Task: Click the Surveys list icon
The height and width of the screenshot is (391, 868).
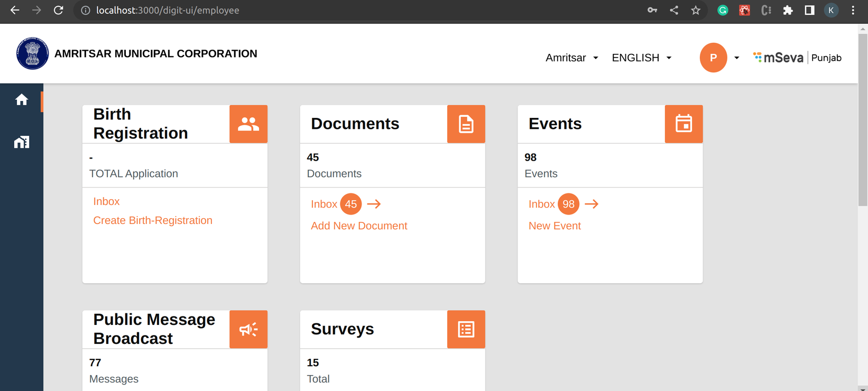Action: coord(466,329)
